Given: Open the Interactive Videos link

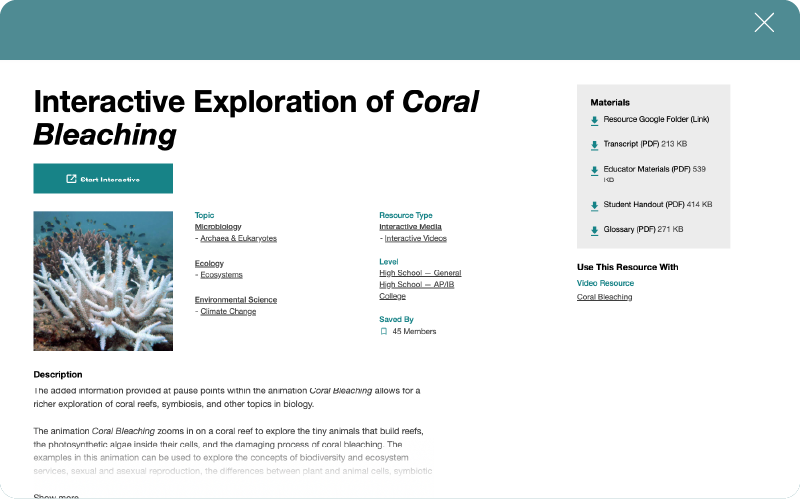Looking at the screenshot, I should coord(415,238).
